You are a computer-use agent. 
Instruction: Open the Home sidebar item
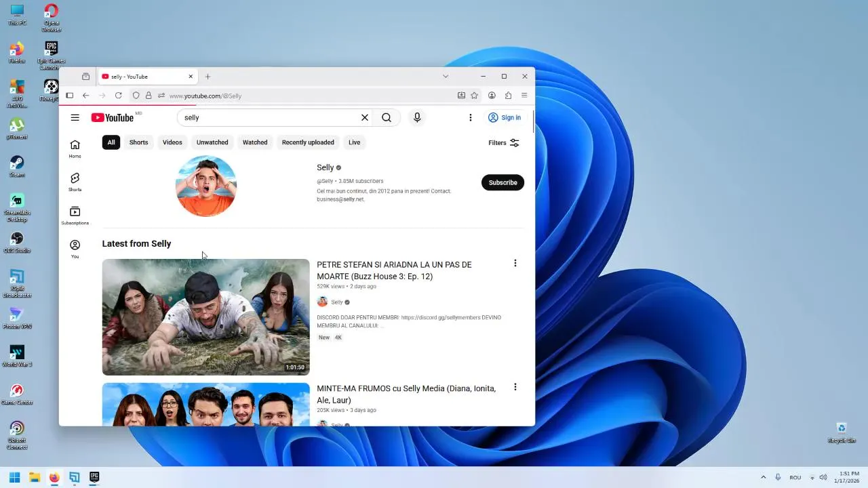tap(75, 148)
